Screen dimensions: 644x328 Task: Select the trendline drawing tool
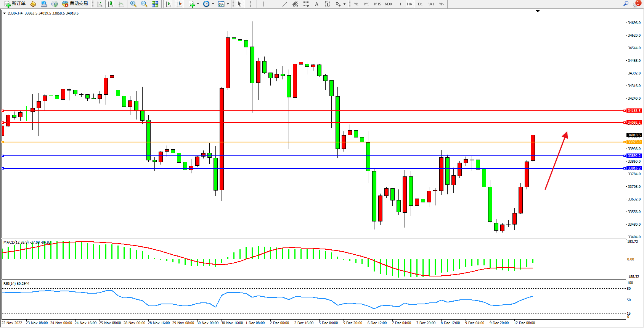[x=284, y=4]
